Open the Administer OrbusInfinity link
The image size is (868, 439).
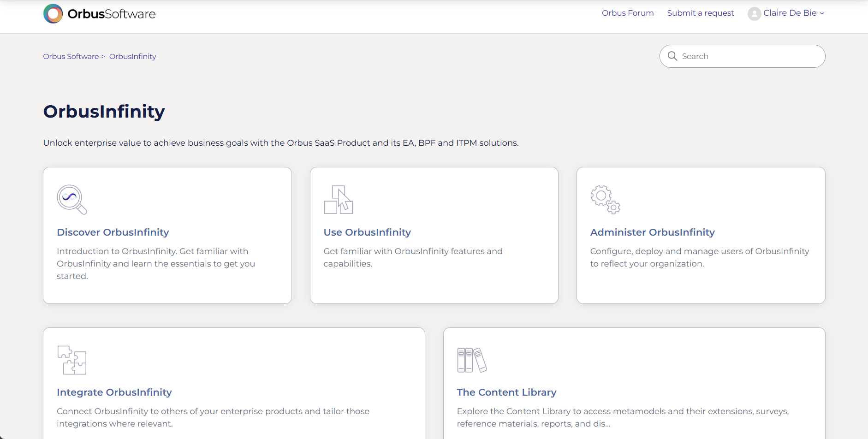652,232
